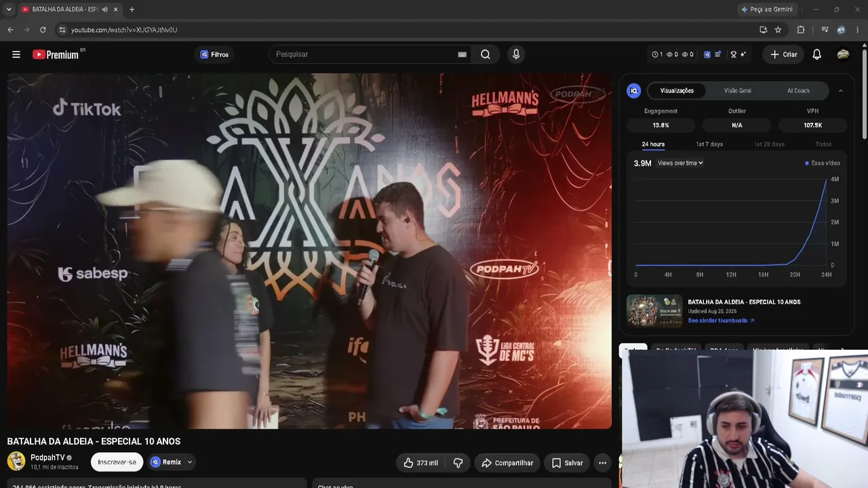Image resolution: width=868 pixels, height=488 pixels.
Task: Like the video with 373 mil likes
Action: tap(421, 463)
